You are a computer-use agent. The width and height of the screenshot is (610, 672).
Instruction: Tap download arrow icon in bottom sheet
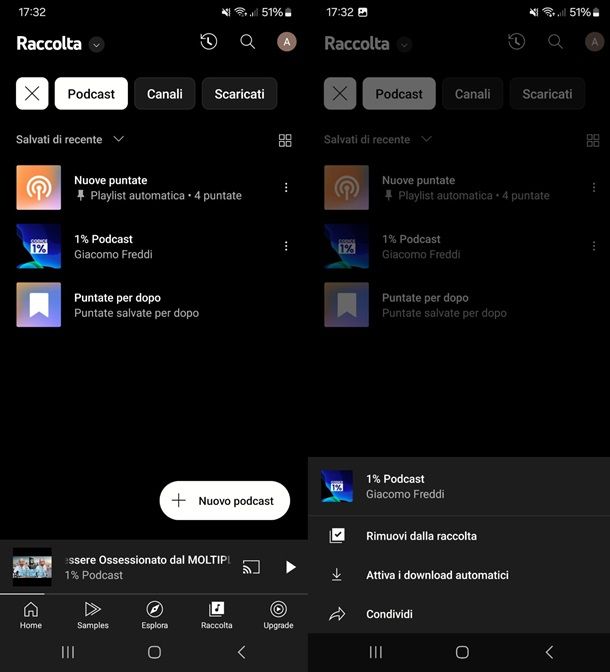337,575
